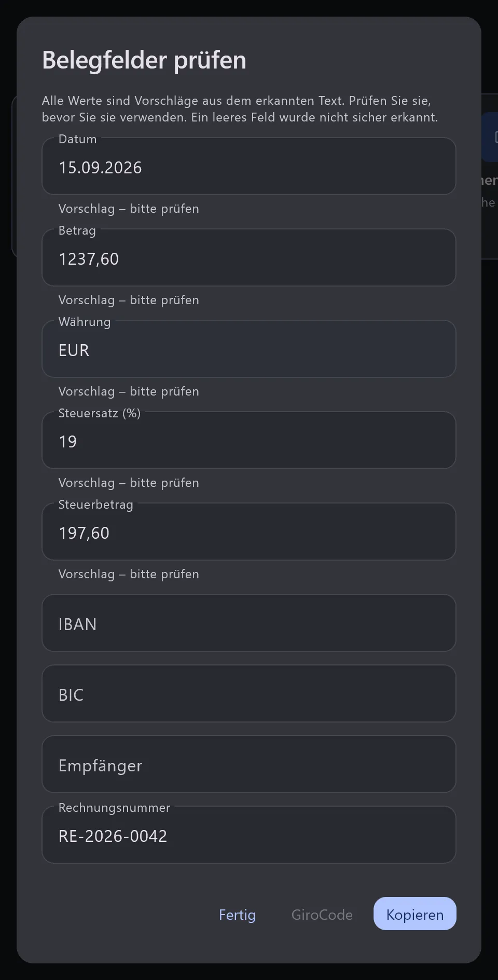498x980 pixels.
Task: Click the hint text beneath Währung
Action: [x=129, y=391]
